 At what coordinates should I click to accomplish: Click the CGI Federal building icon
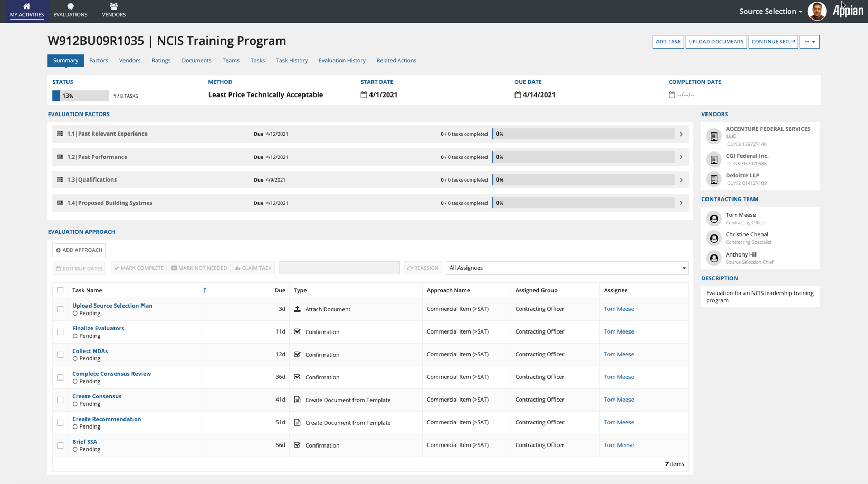pyautogui.click(x=714, y=159)
